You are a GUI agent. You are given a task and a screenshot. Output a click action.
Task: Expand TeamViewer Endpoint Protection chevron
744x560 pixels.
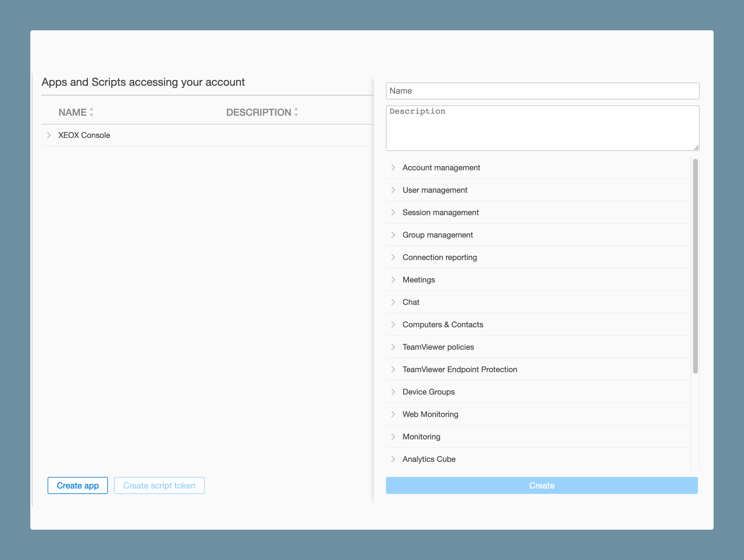pyautogui.click(x=393, y=369)
